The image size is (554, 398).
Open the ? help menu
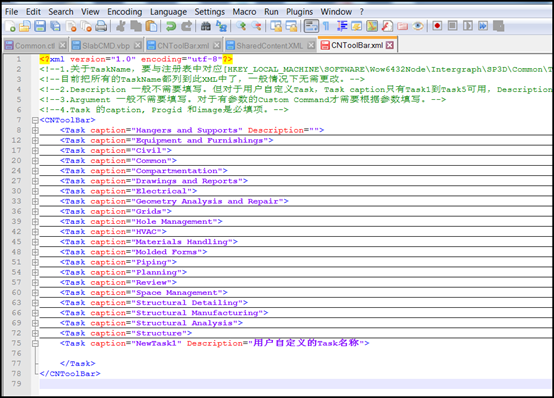(361, 12)
